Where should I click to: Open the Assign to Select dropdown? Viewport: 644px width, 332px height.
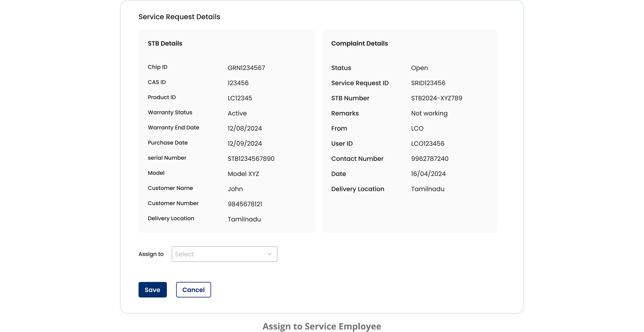[224, 254]
